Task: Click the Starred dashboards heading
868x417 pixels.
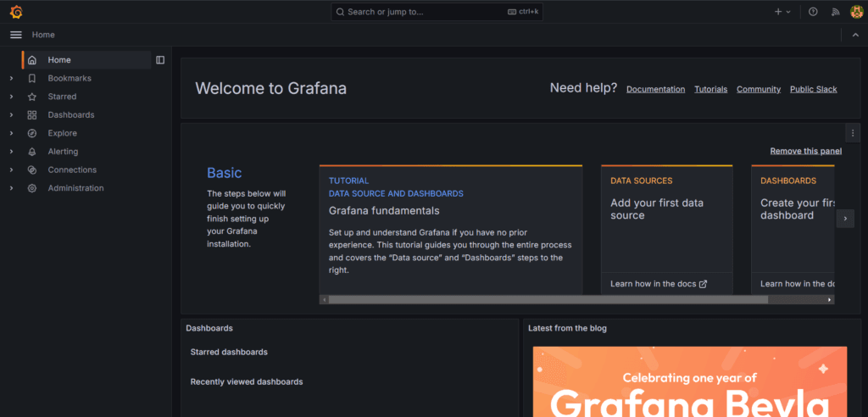Action: (229, 352)
